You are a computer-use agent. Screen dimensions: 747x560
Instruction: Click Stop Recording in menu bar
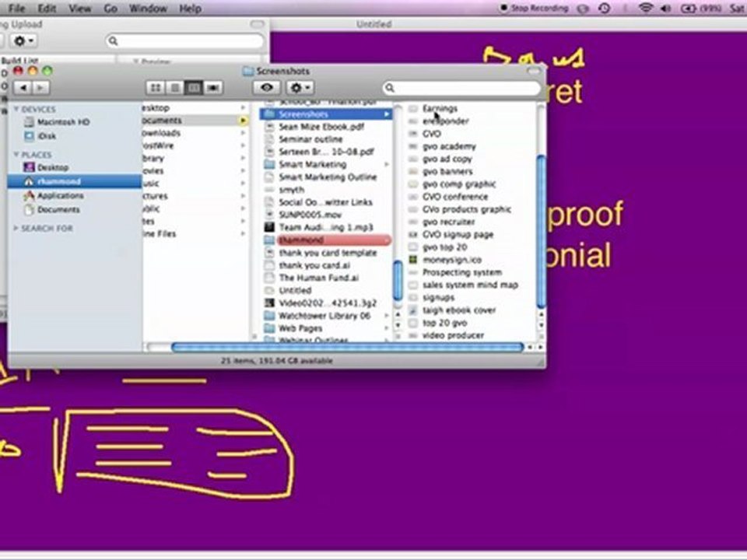[x=534, y=8]
